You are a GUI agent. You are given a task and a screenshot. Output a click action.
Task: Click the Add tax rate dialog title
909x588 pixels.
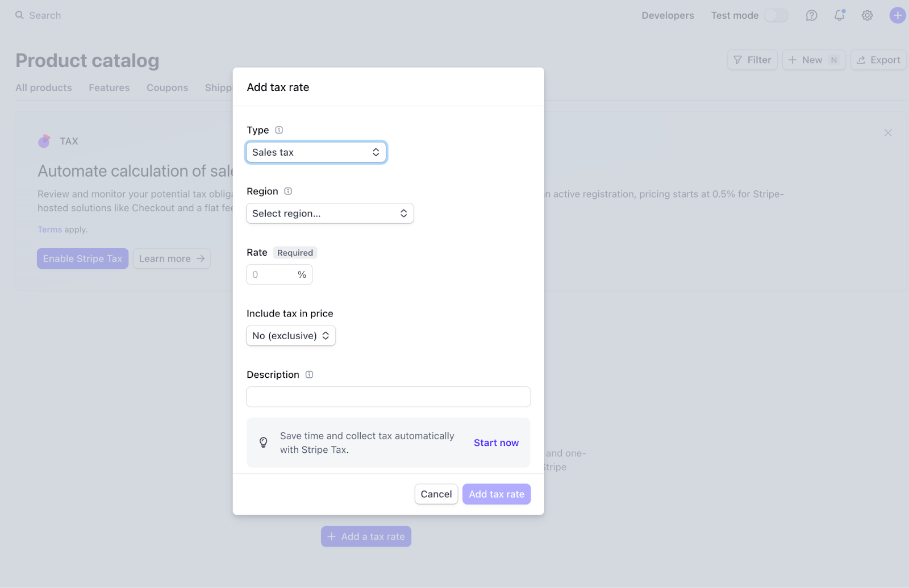click(278, 87)
